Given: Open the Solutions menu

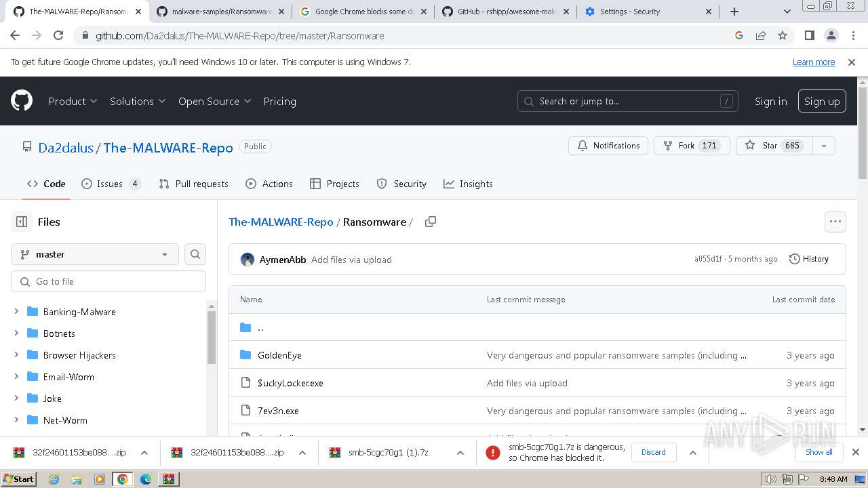Looking at the screenshot, I should pyautogui.click(x=138, y=101).
